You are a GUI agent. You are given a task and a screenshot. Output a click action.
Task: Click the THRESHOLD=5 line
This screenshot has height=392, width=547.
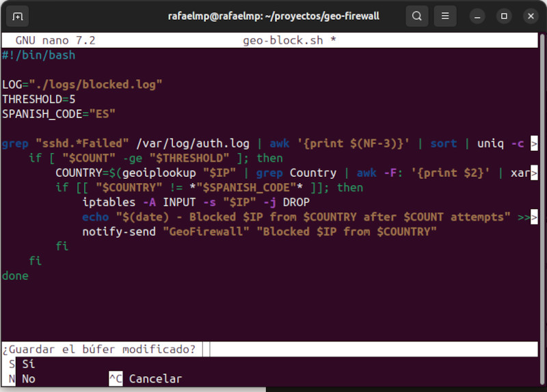39,99
